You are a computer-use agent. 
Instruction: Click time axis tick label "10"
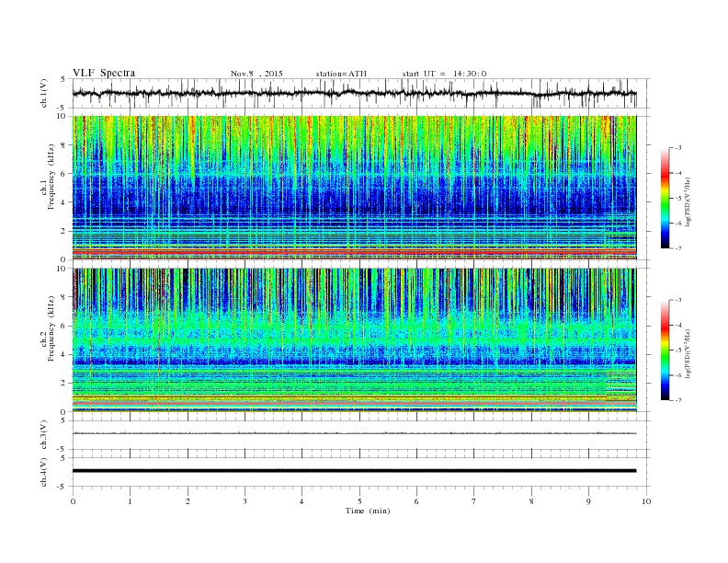(x=646, y=501)
